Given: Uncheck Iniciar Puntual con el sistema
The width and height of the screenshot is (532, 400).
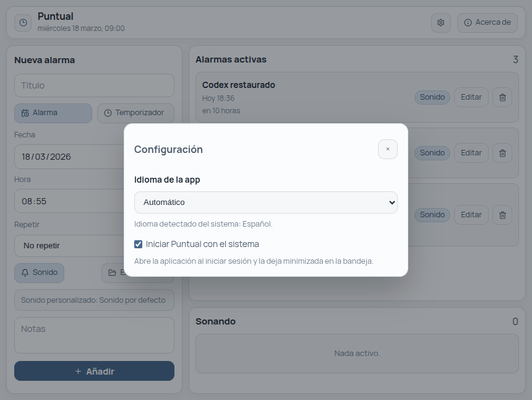Looking at the screenshot, I should click(137, 244).
